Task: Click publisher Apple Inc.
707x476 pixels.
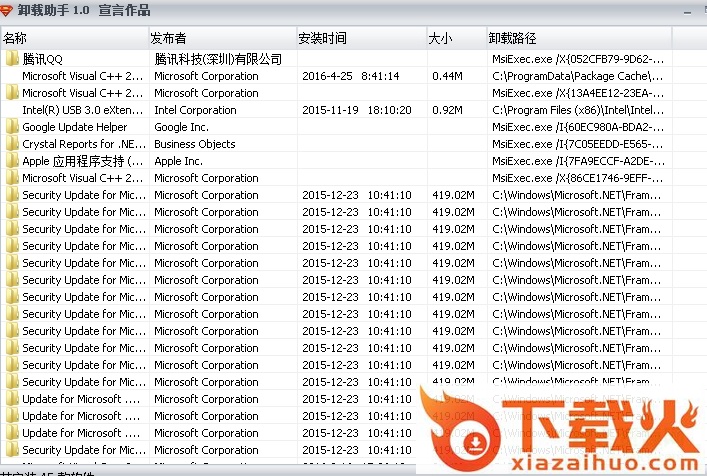Action: tap(179, 161)
